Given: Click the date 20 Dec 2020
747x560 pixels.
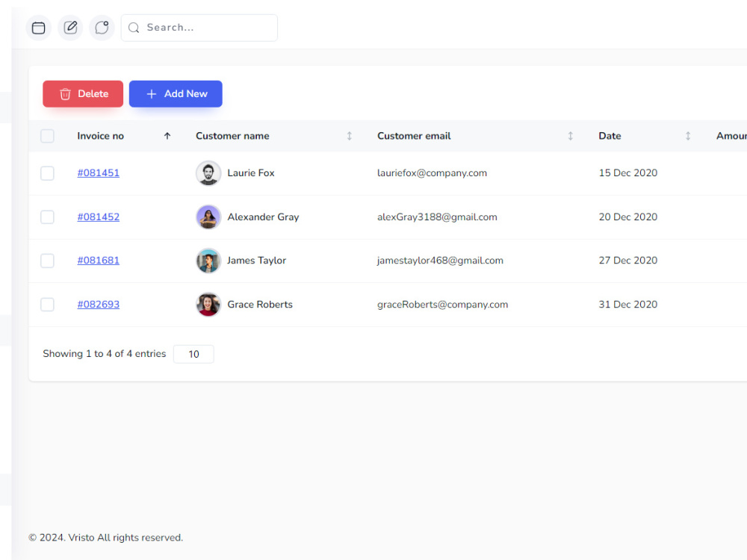Looking at the screenshot, I should (x=628, y=217).
